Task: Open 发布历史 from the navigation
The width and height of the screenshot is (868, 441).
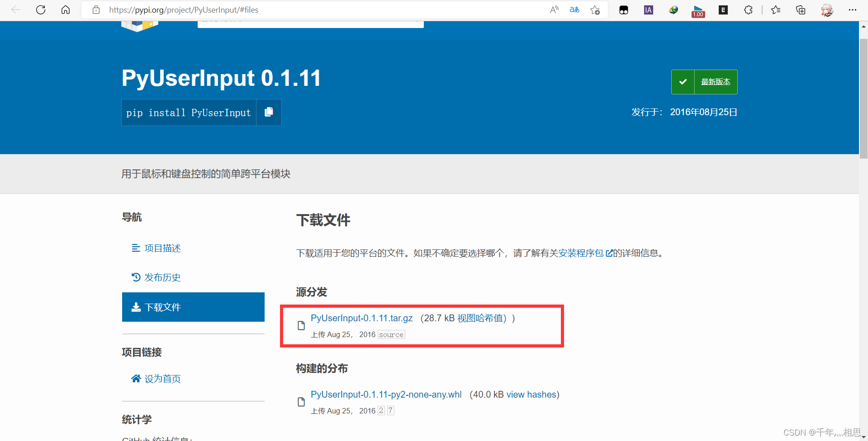Action: [163, 277]
